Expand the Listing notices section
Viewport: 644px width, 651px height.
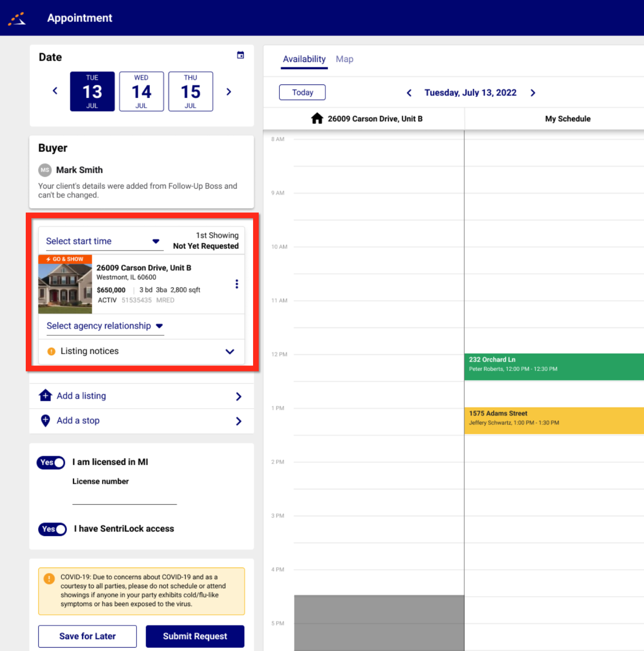click(x=230, y=351)
